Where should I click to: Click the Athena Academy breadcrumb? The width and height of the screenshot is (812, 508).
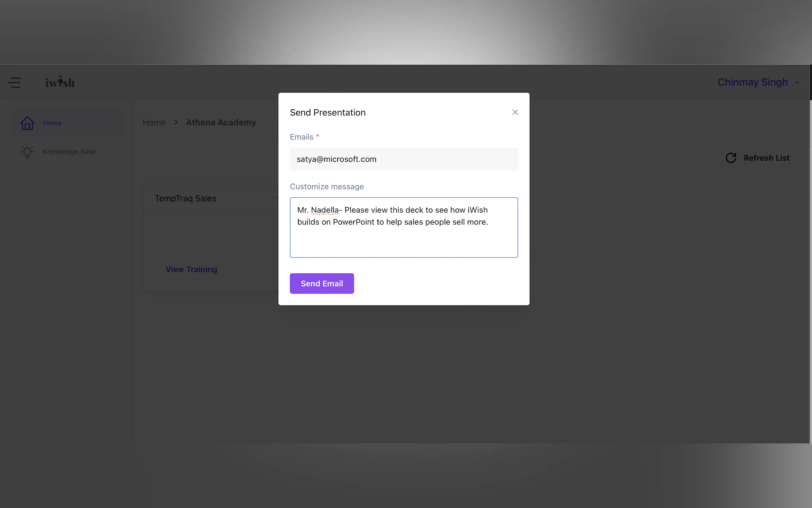(221, 122)
